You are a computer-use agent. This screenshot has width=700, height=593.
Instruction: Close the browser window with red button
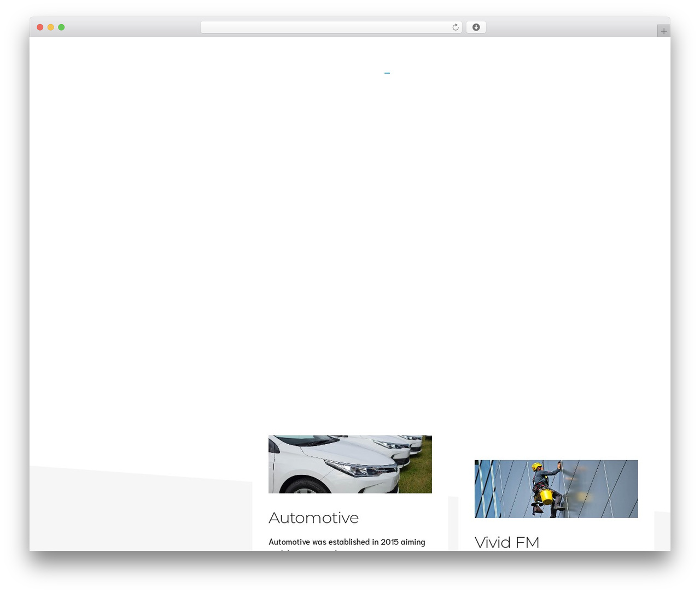(40, 27)
